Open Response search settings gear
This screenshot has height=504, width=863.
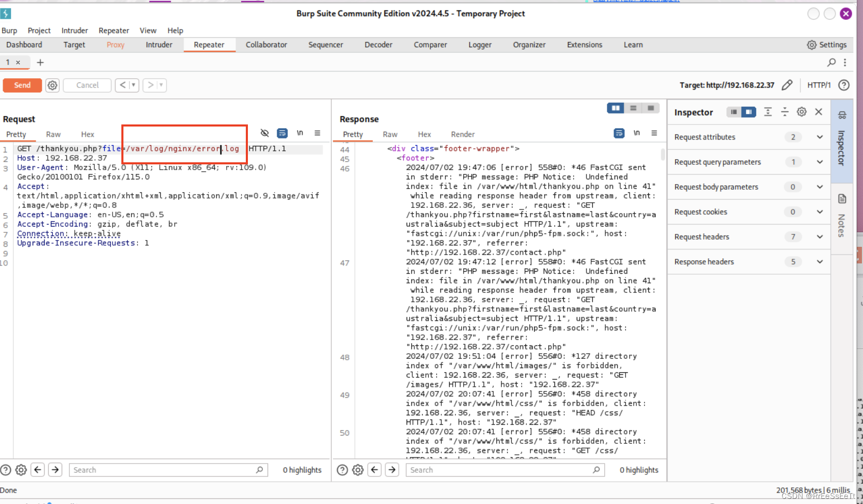point(358,470)
